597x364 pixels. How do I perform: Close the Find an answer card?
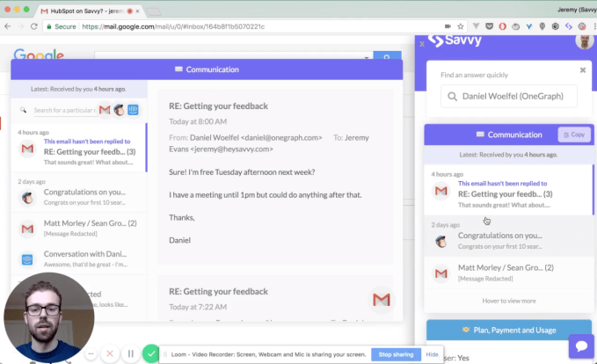tap(583, 70)
